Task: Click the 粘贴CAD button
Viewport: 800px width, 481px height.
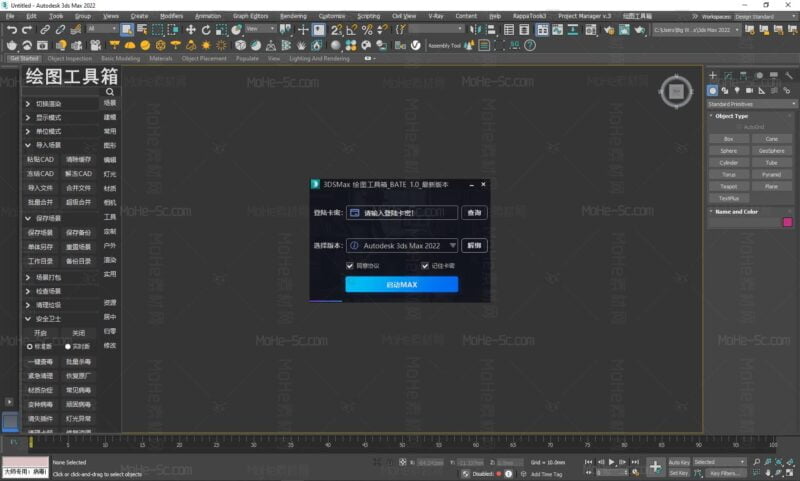Action: (40, 159)
